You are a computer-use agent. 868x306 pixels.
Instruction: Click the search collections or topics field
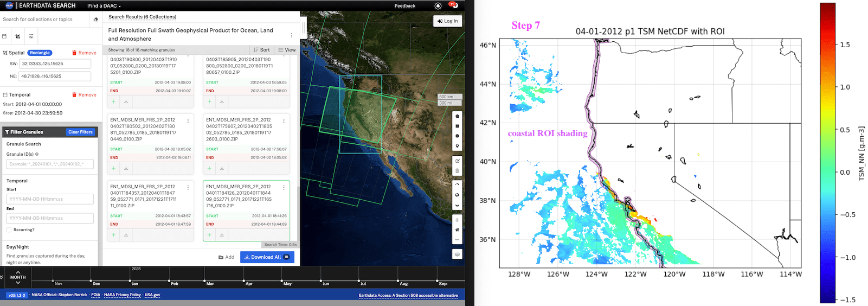coord(44,20)
